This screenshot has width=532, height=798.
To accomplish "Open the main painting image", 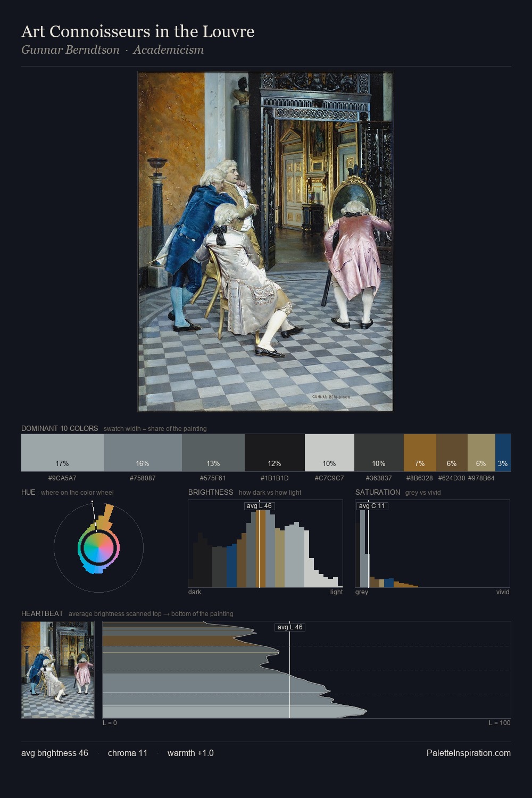I will point(265,242).
